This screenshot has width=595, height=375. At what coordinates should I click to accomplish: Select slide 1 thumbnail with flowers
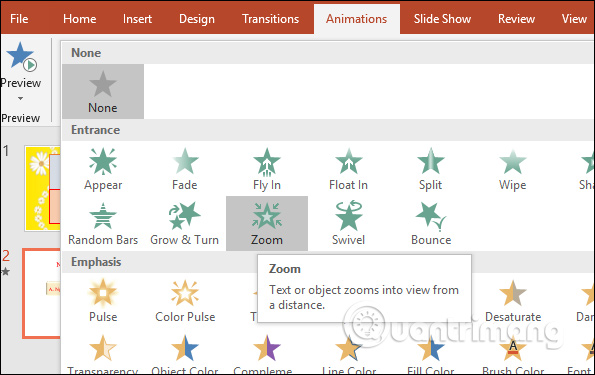(42, 188)
